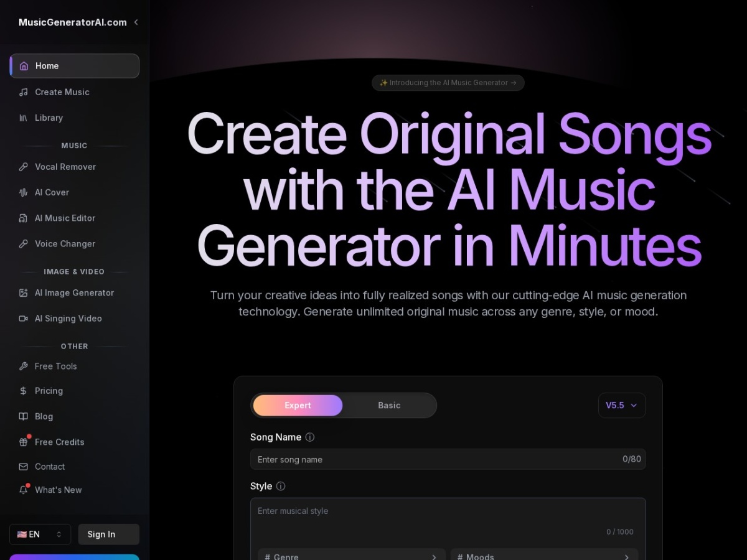Click the AI Music Editor headphones icon
This screenshot has height=560, width=747.
(x=24, y=218)
